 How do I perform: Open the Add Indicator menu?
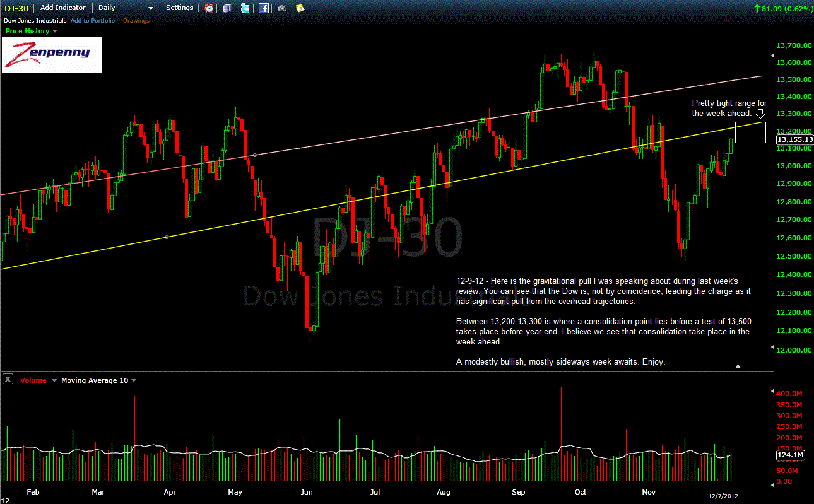[62, 8]
